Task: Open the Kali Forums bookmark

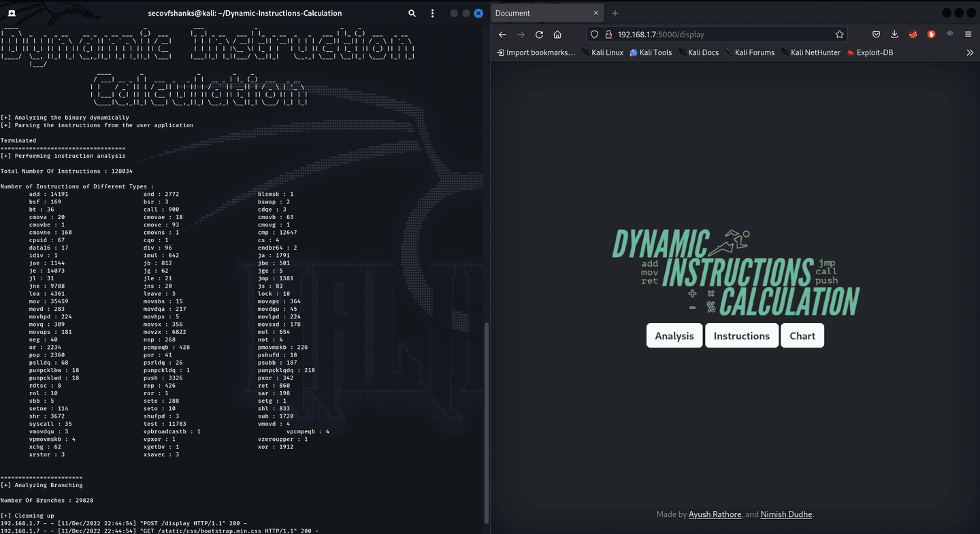Action: click(749, 52)
